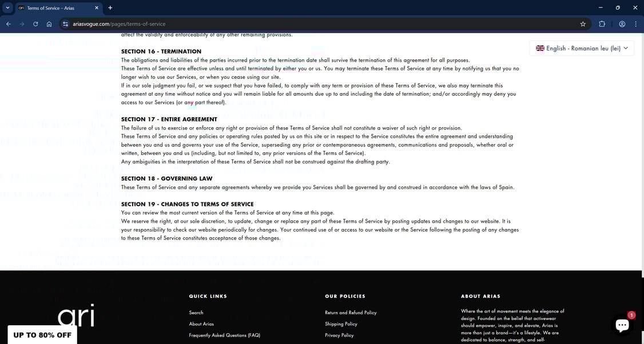Open the browser home page
The width and height of the screenshot is (644, 344).
click(x=49, y=24)
